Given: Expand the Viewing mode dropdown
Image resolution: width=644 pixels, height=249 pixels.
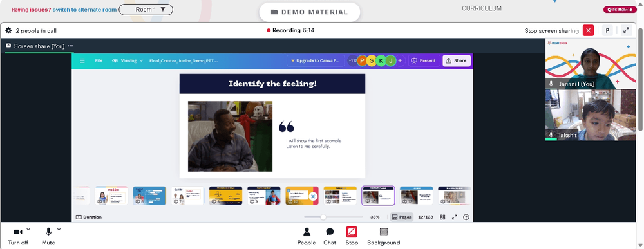Looking at the screenshot, I should click(x=128, y=60).
